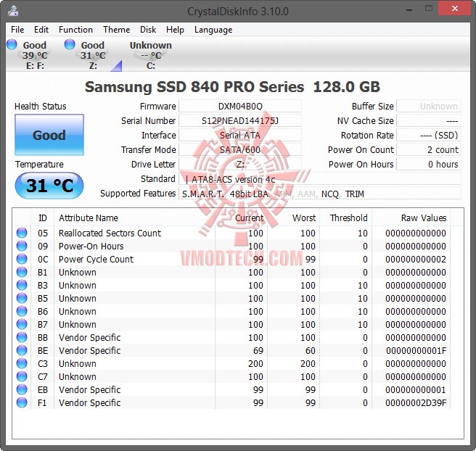This screenshot has width=476, height=451.
Task: Click the status orb for attribute B7
Action: coord(22,324)
